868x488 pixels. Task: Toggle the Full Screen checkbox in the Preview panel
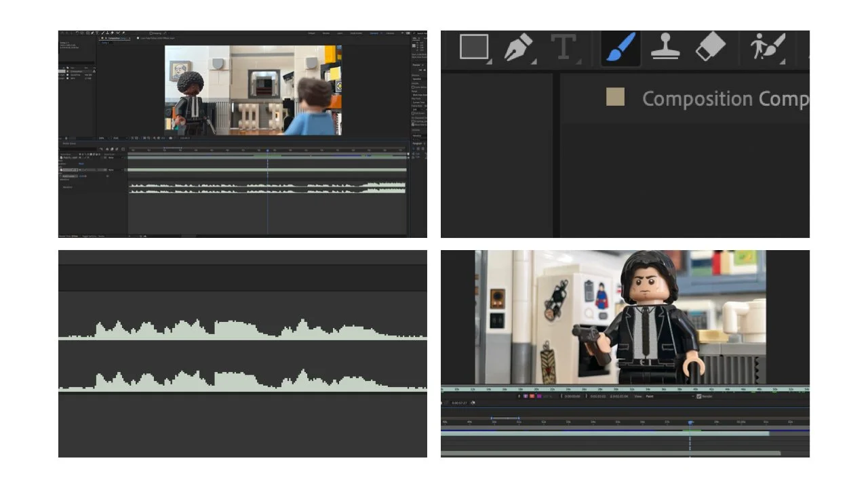click(413, 113)
